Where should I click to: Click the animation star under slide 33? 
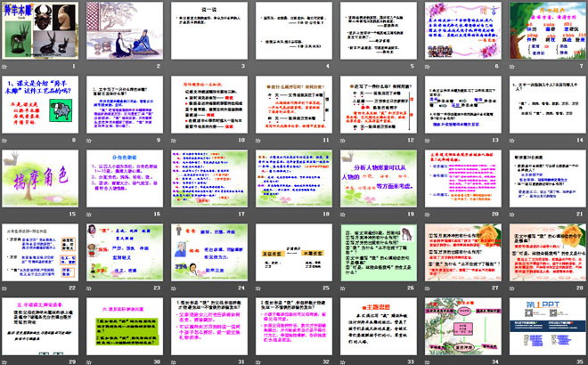point(343,362)
